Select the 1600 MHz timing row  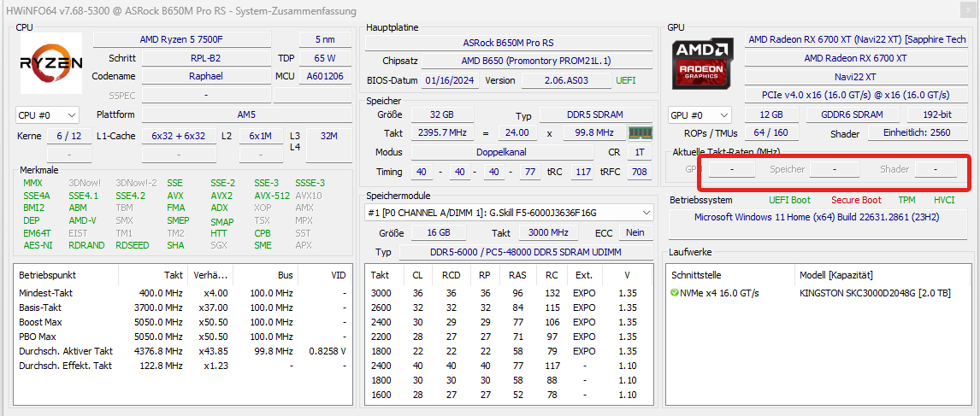click(x=508, y=395)
